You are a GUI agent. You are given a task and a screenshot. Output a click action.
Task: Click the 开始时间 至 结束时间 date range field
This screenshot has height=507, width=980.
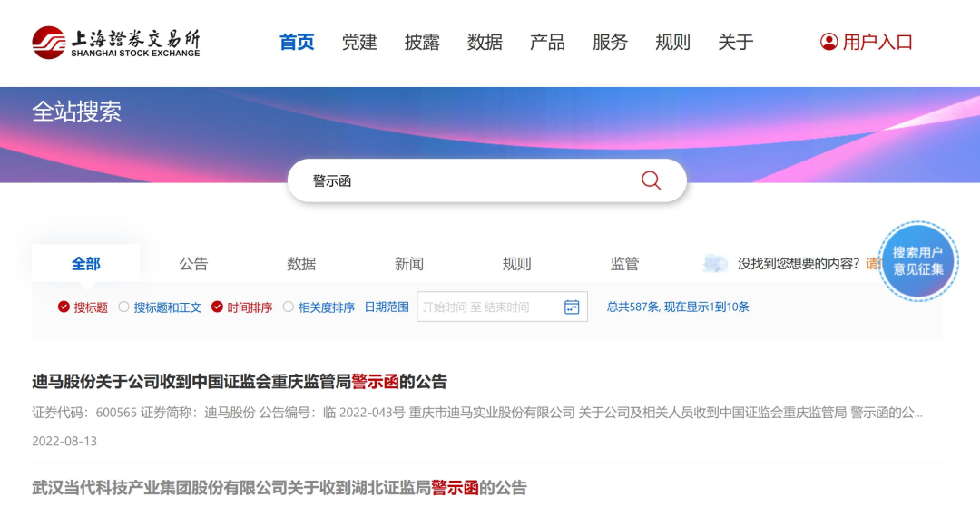(502, 307)
